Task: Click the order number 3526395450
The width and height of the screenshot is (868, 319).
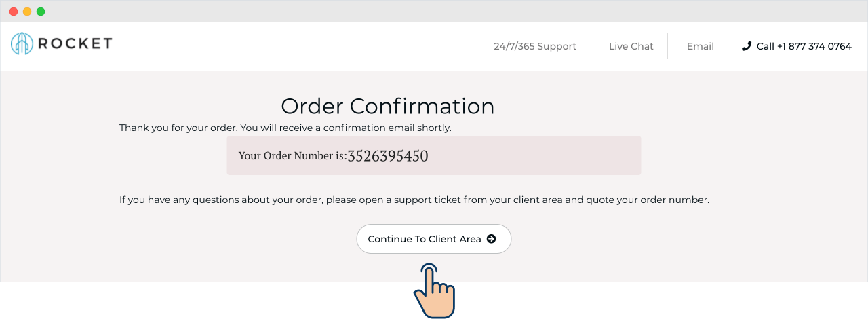Action: click(387, 156)
